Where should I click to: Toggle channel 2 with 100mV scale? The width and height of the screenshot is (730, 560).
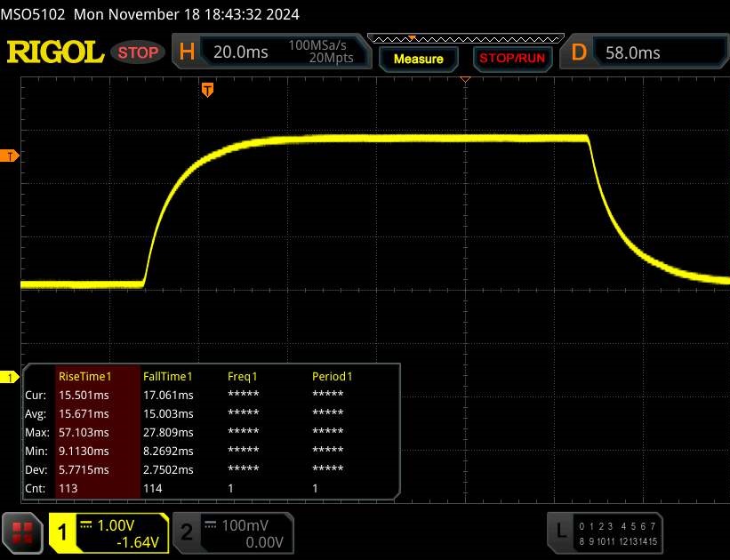233,533
